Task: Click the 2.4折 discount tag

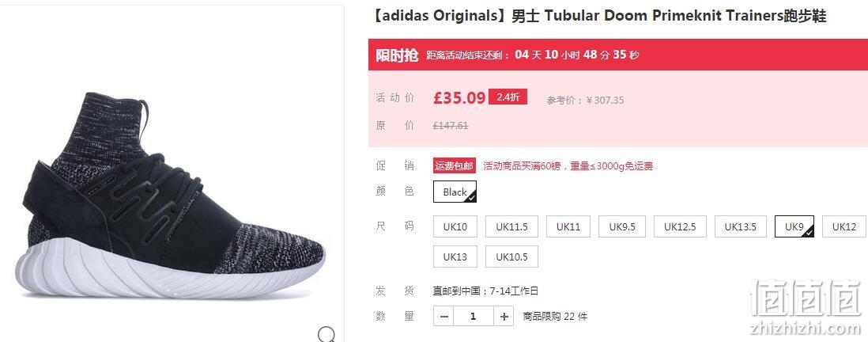Action: tap(508, 97)
